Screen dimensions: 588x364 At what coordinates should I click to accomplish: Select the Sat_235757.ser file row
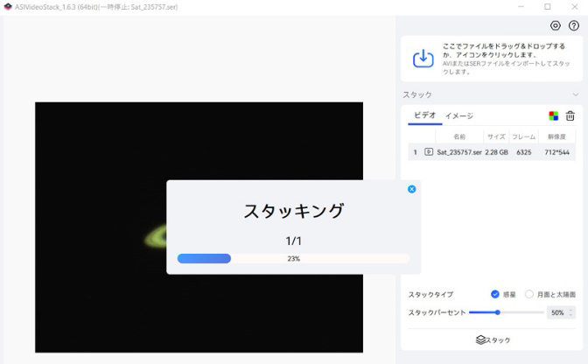point(491,152)
